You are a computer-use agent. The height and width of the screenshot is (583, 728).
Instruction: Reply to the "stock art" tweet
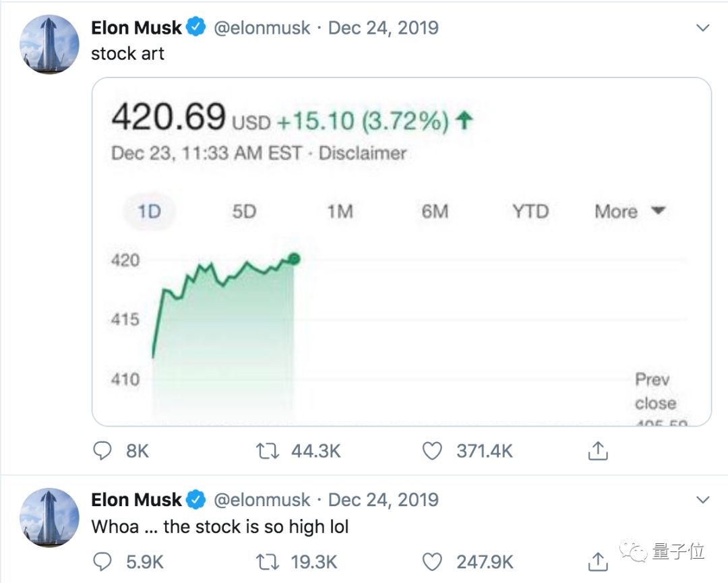102,451
